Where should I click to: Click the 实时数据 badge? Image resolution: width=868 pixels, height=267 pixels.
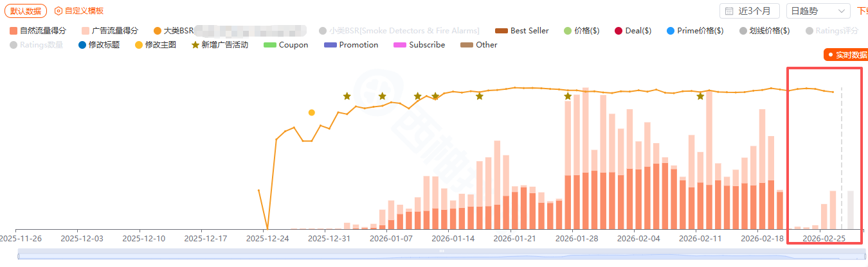[845, 55]
